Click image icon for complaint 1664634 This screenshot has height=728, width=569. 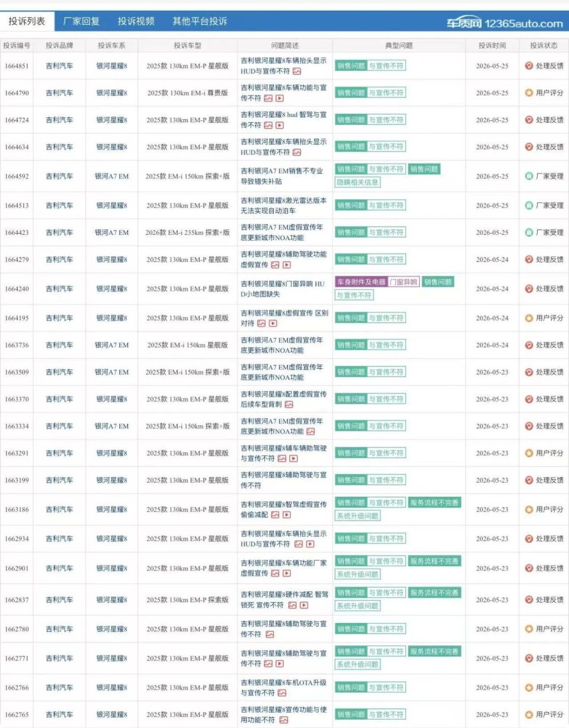(x=297, y=152)
